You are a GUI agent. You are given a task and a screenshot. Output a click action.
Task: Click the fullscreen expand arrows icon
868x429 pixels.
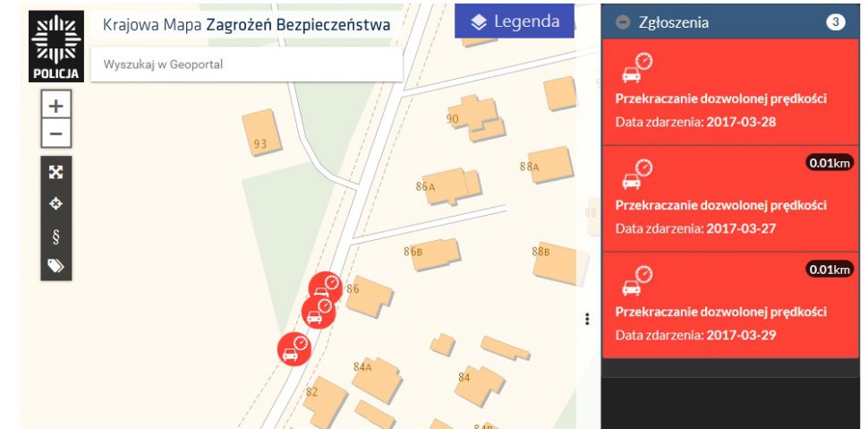(x=55, y=172)
